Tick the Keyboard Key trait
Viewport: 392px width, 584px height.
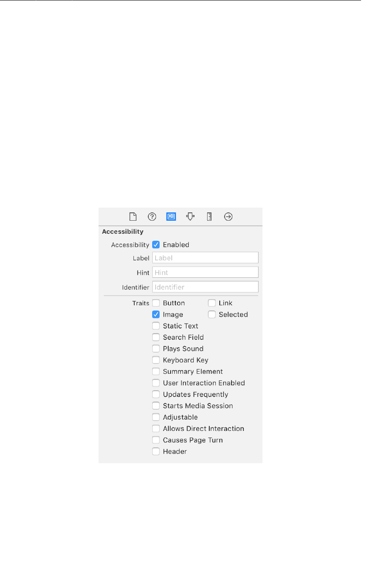[156, 360]
